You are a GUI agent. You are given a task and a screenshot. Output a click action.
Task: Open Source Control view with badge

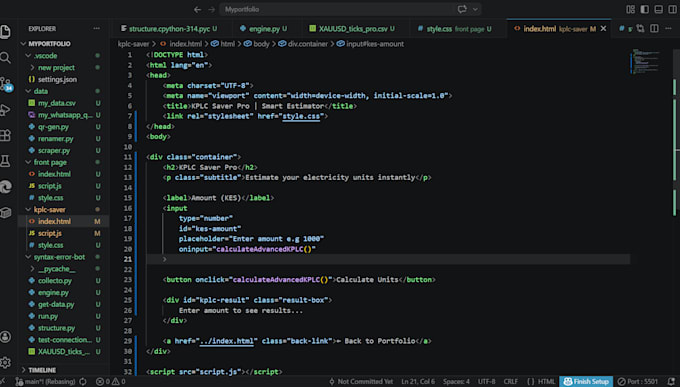pos(6,84)
